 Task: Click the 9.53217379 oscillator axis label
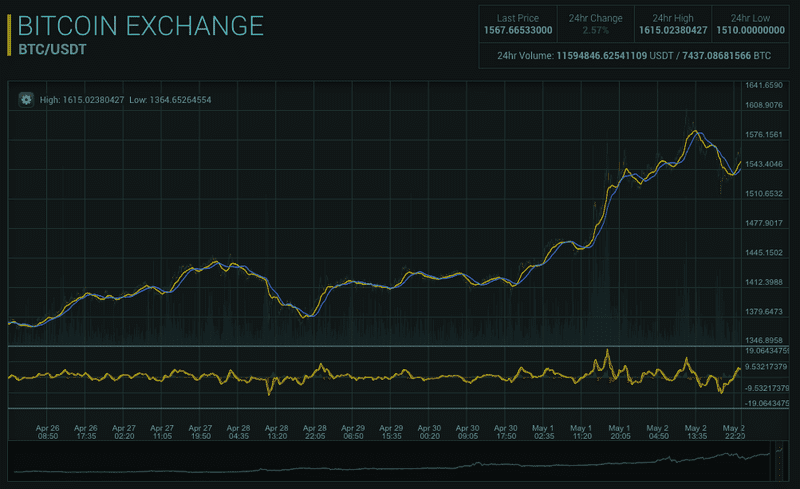(x=766, y=367)
